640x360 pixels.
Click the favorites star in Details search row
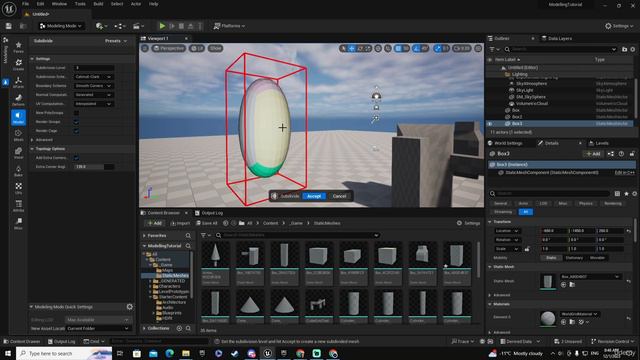tap(626, 193)
